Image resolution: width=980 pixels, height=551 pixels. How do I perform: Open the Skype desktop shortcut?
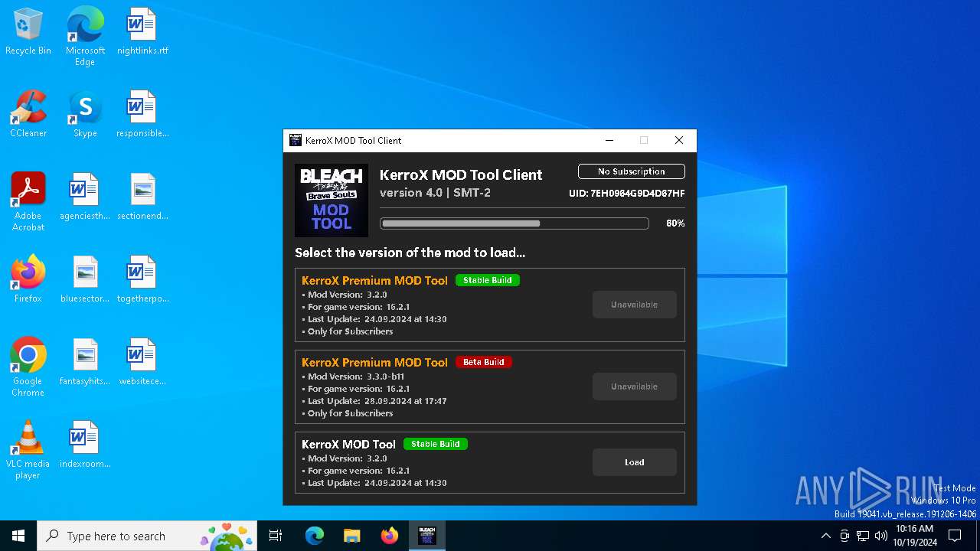tap(85, 115)
